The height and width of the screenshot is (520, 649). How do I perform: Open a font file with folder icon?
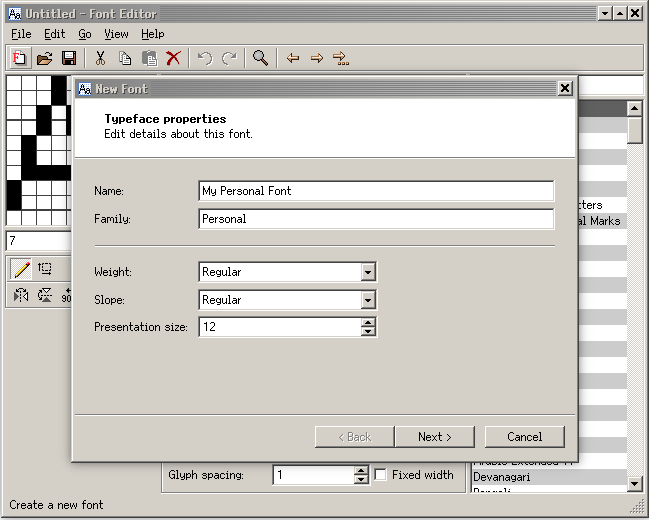tap(45, 58)
